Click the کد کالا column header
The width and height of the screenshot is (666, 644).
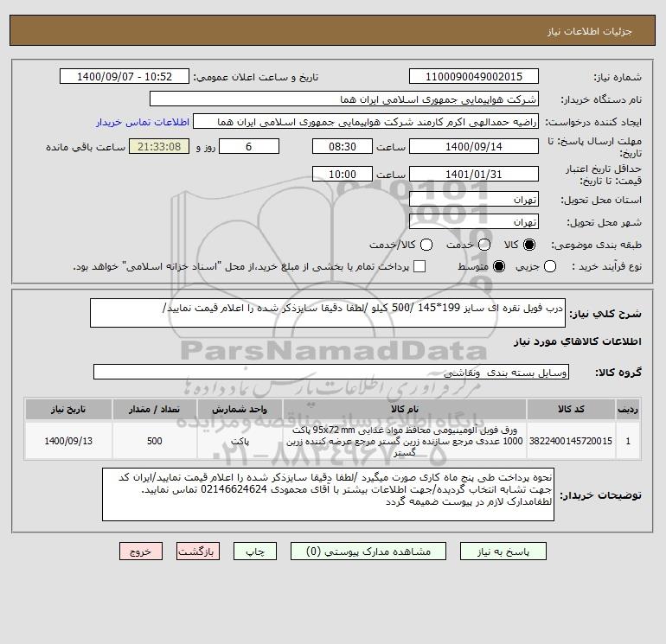click(x=571, y=409)
